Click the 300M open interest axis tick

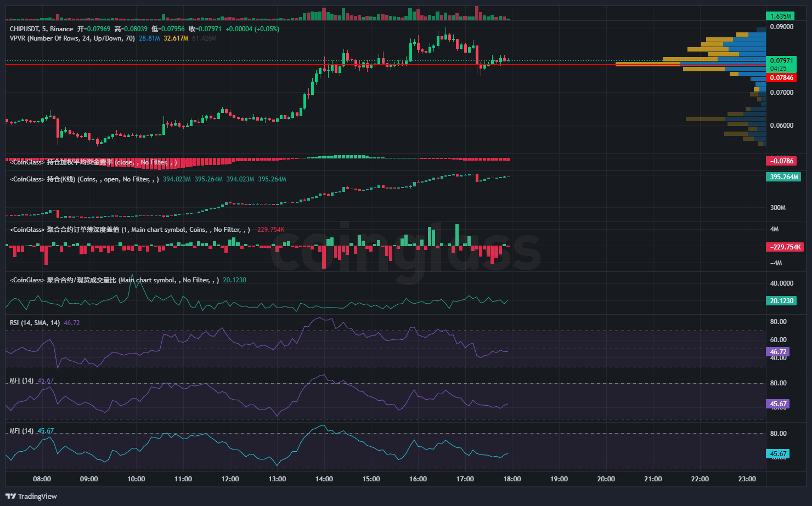pyautogui.click(x=778, y=208)
